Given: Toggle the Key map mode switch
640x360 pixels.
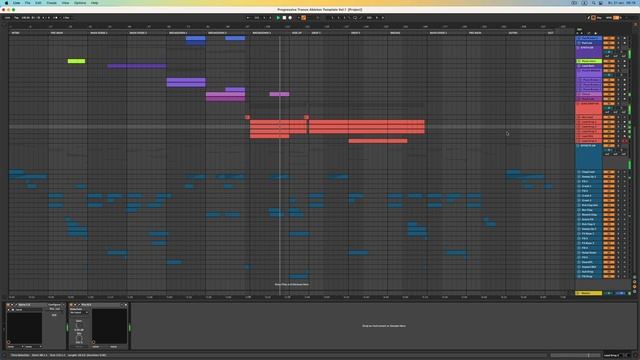Looking at the screenshot, I should tap(598, 18).
